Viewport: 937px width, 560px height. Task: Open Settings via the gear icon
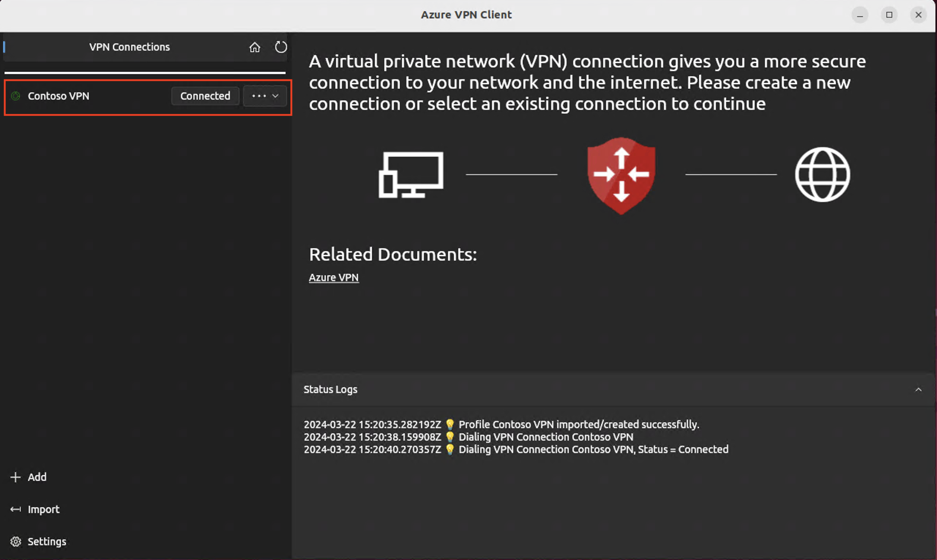[x=15, y=541]
